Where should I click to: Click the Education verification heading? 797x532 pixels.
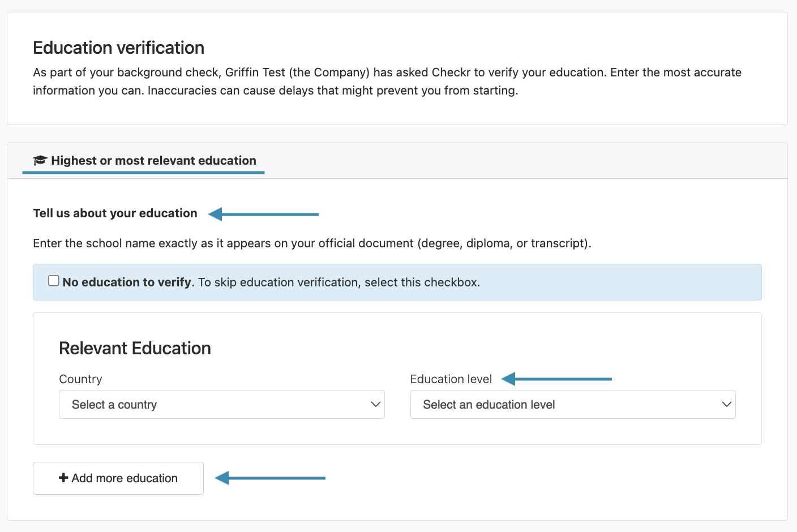(x=119, y=48)
